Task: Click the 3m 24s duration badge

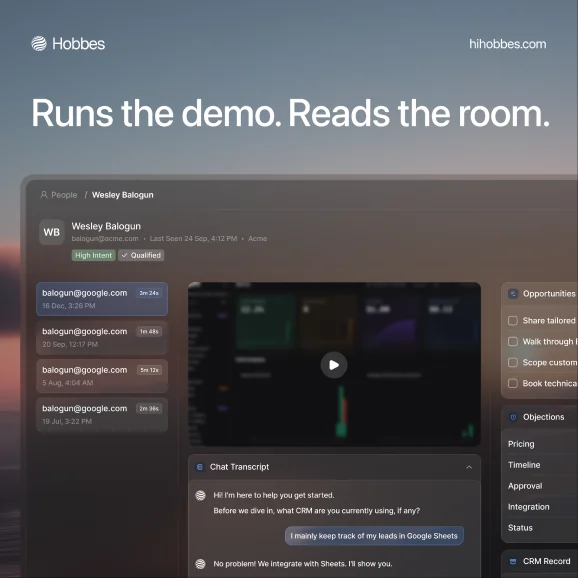Action: [x=149, y=293]
